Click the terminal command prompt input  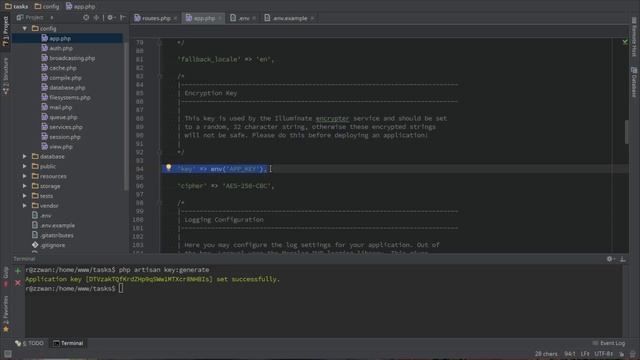pyautogui.click(x=121, y=288)
